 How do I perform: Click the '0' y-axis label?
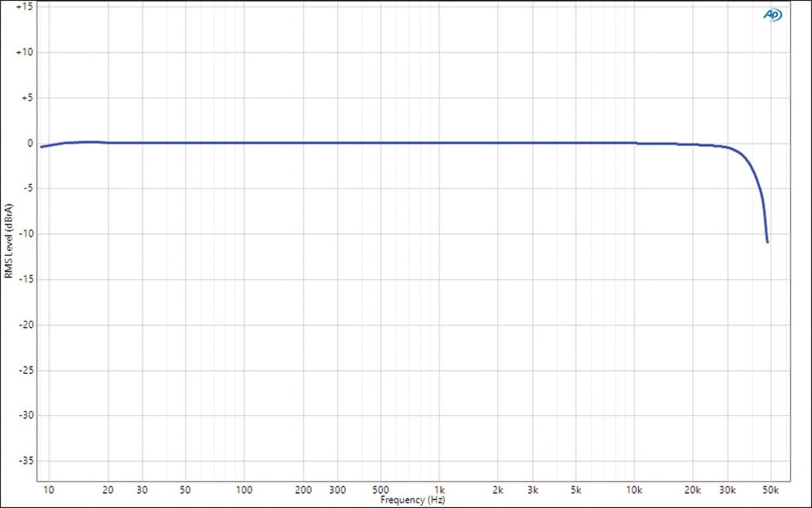click(30, 143)
